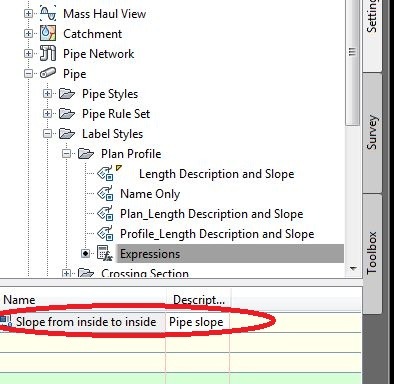Image resolution: width=394 pixels, height=384 pixels.
Task: Expand the Catchment tree node
Action: coord(29,34)
